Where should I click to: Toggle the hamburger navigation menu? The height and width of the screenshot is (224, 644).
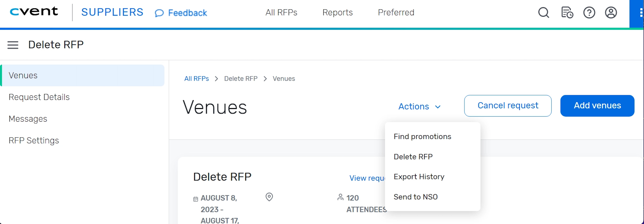click(x=13, y=45)
